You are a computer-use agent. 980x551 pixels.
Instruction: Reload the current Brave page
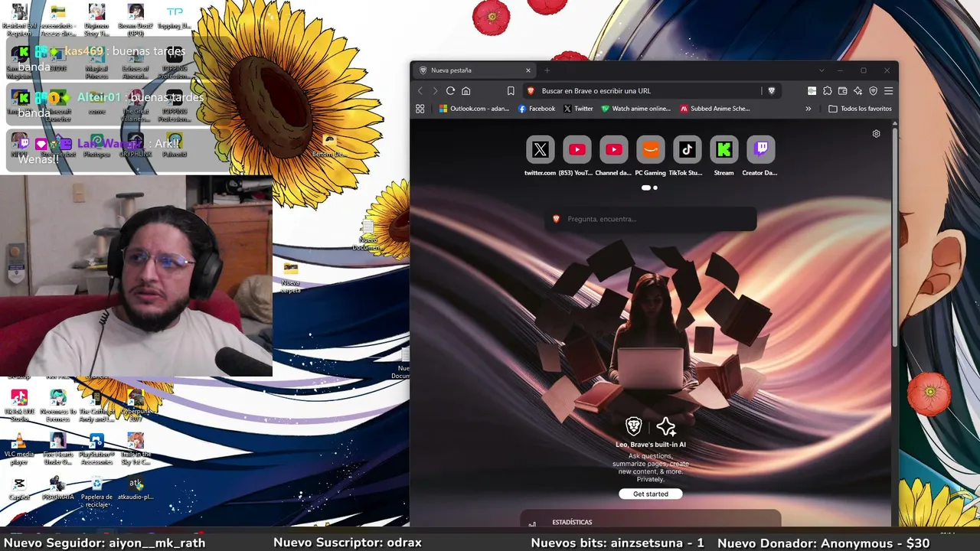(450, 90)
